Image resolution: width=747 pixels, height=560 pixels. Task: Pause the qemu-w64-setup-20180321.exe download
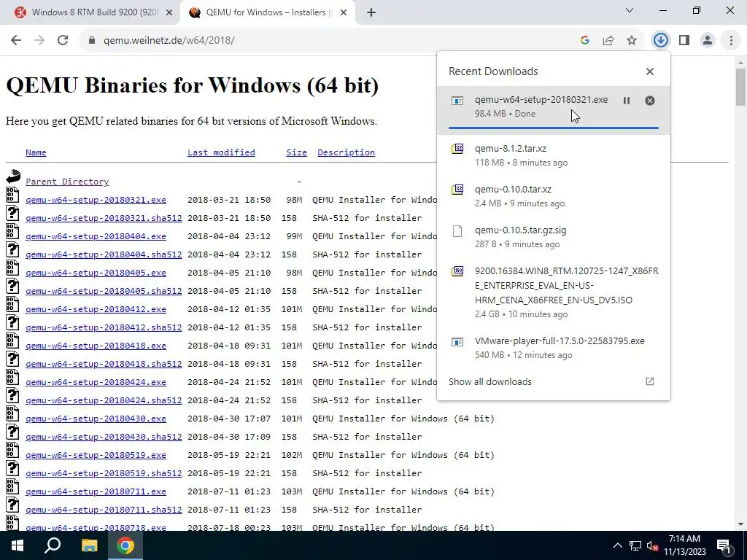click(627, 101)
